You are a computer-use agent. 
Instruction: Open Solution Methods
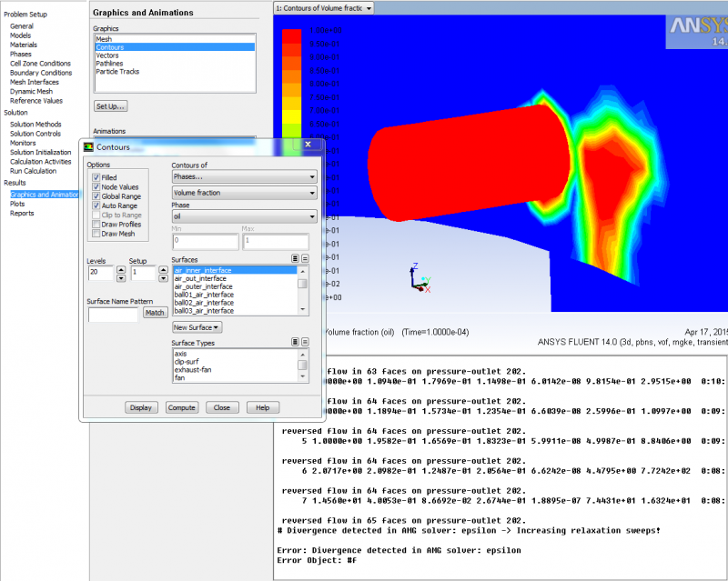click(x=35, y=124)
